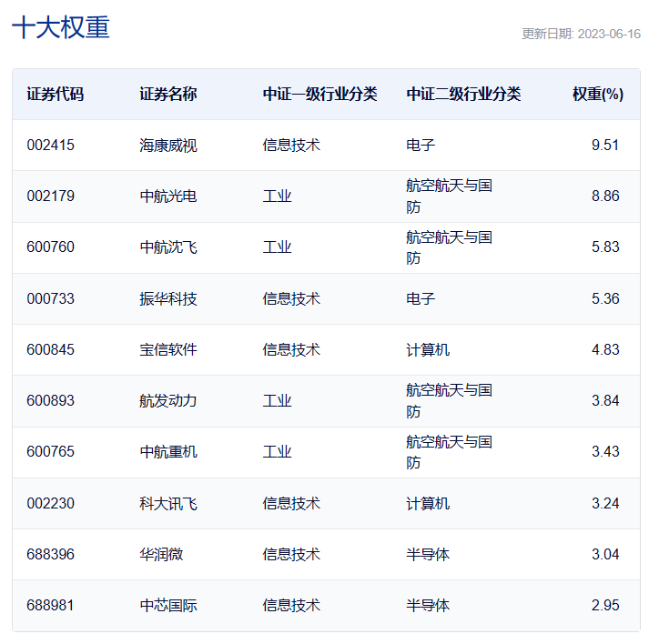Click the 权重(%) column header
This screenshot has height=644, width=659.
[598, 94]
